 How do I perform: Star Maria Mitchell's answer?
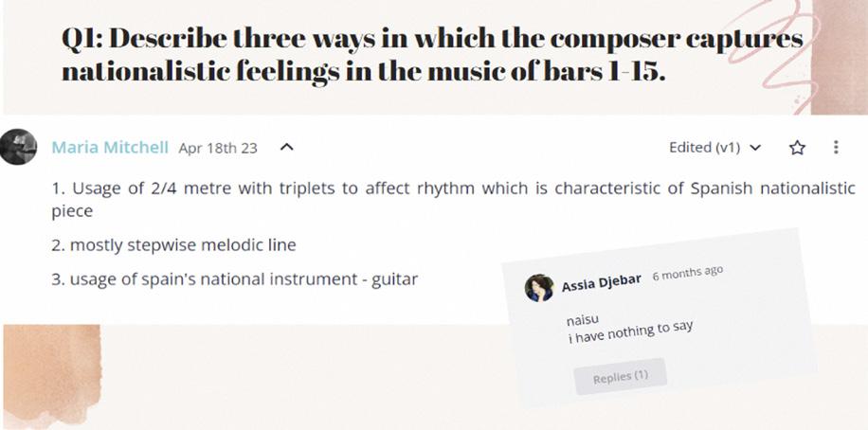click(798, 147)
